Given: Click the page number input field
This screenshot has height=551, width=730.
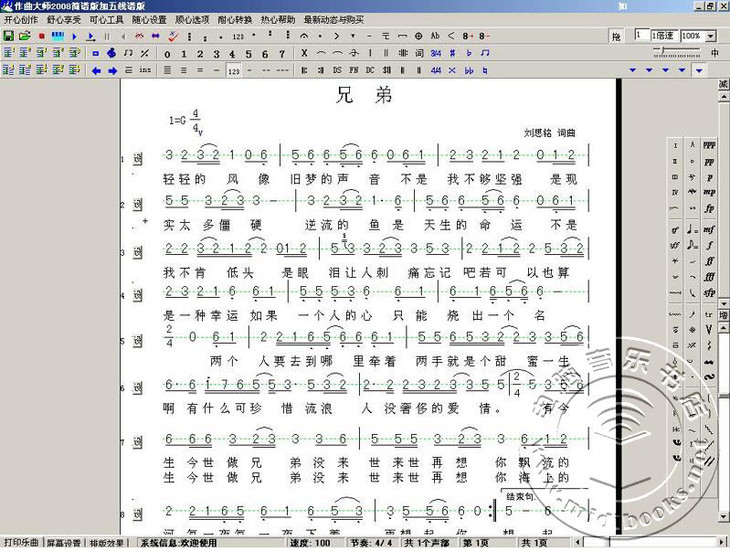Looking at the screenshot, I should pos(642,35).
